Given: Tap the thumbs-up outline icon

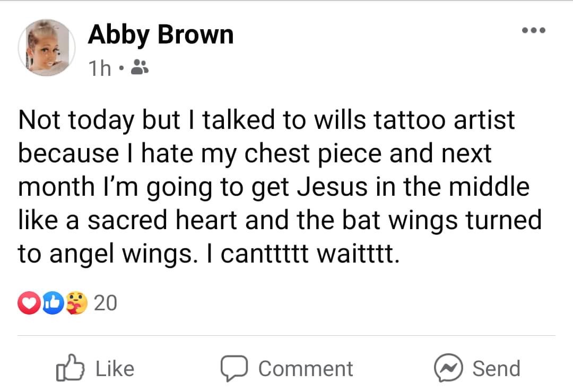Looking at the screenshot, I should [x=70, y=368].
